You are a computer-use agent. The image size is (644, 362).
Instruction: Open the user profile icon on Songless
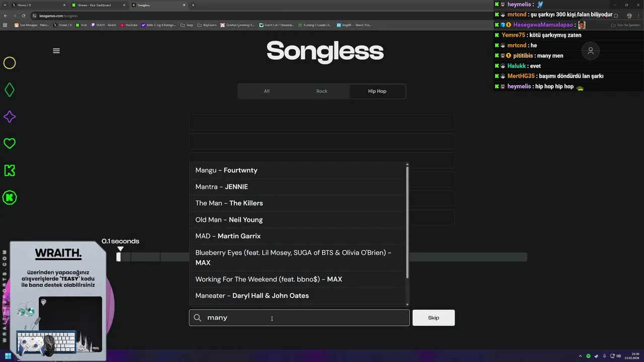pyautogui.click(x=591, y=51)
